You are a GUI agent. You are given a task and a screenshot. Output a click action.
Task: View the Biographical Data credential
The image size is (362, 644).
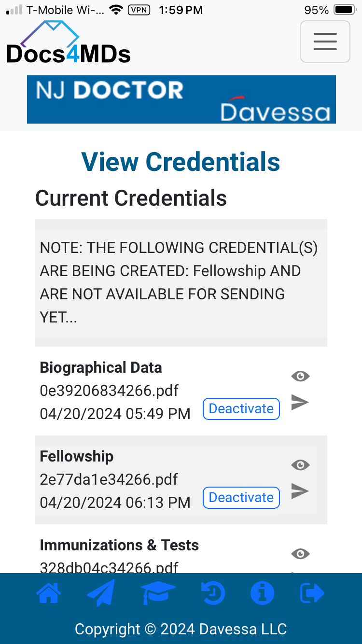(x=300, y=376)
